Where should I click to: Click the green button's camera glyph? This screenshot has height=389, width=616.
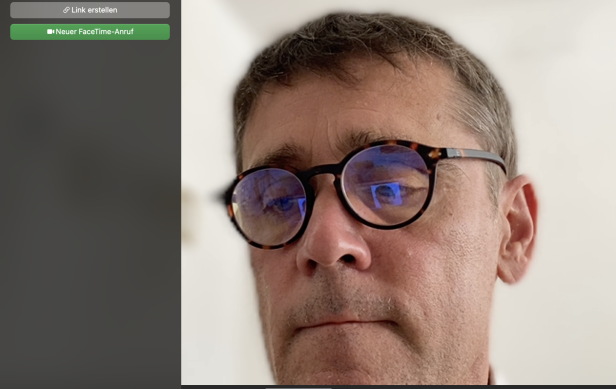(x=50, y=31)
